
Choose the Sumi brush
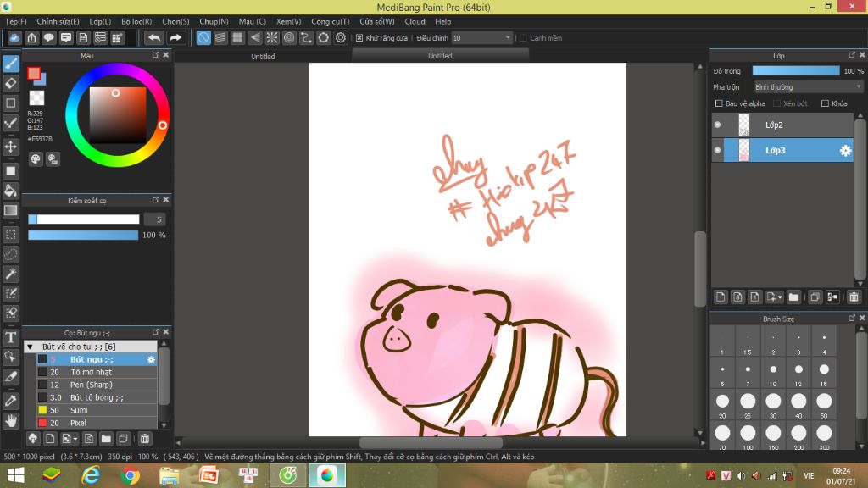(97, 411)
